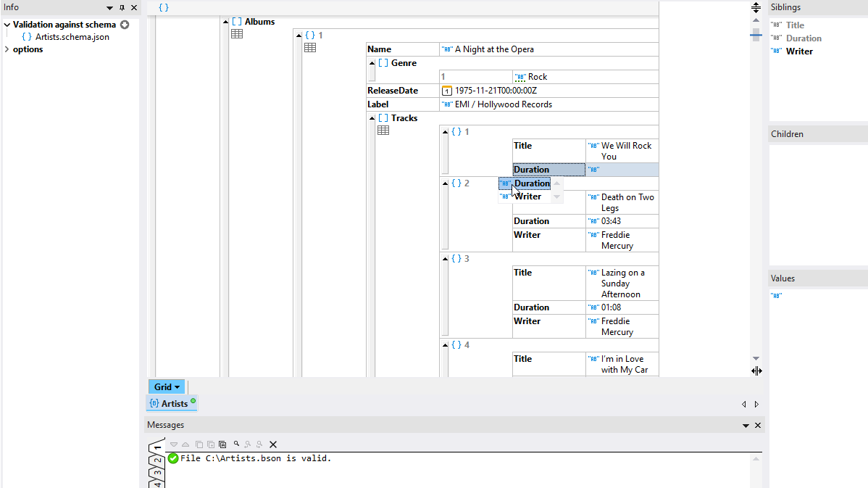Expand the options tree node
Viewport: 868px width, 488px height.
pyautogui.click(x=7, y=49)
